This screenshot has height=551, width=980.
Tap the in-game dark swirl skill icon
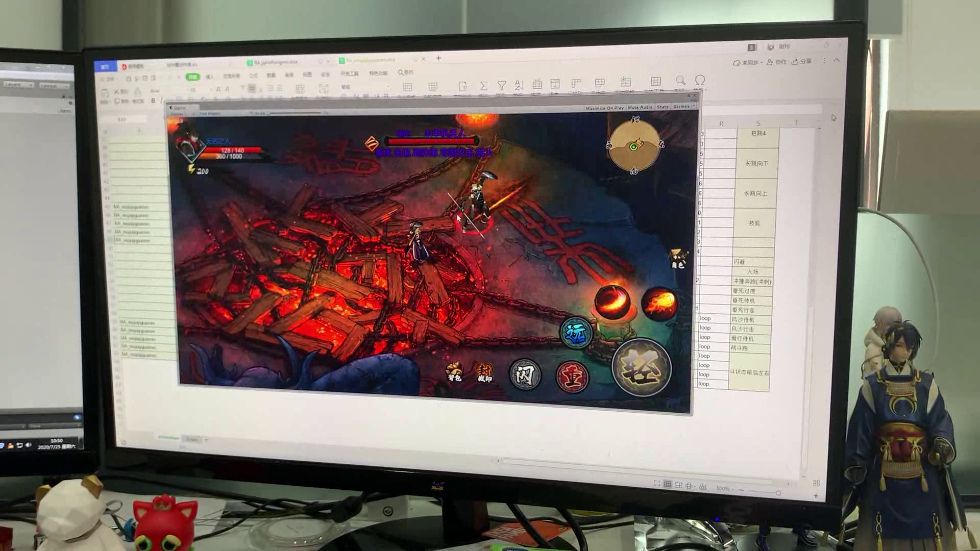tap(612, 302)
